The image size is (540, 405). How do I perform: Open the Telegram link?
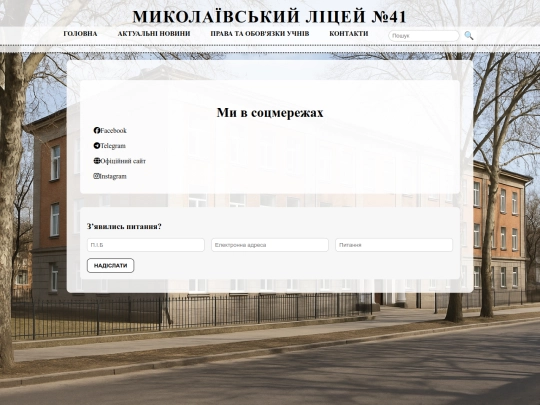coord(113,146)
